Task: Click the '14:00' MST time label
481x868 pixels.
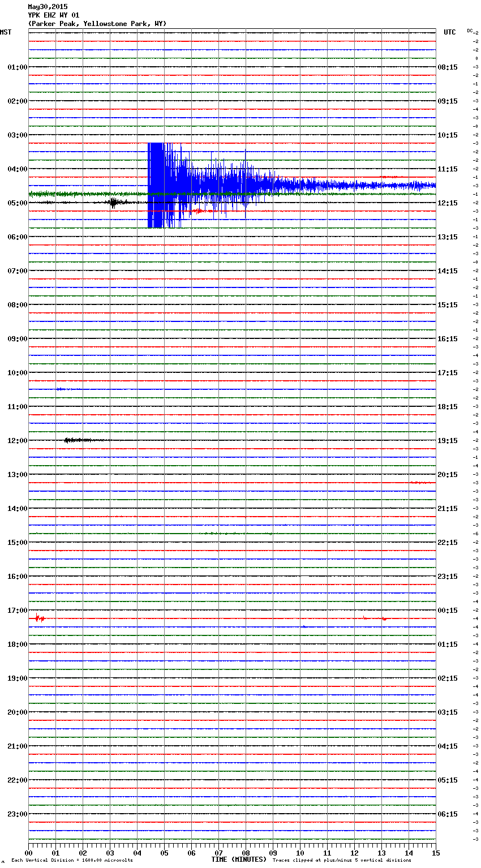Action: tap(17, 508)
